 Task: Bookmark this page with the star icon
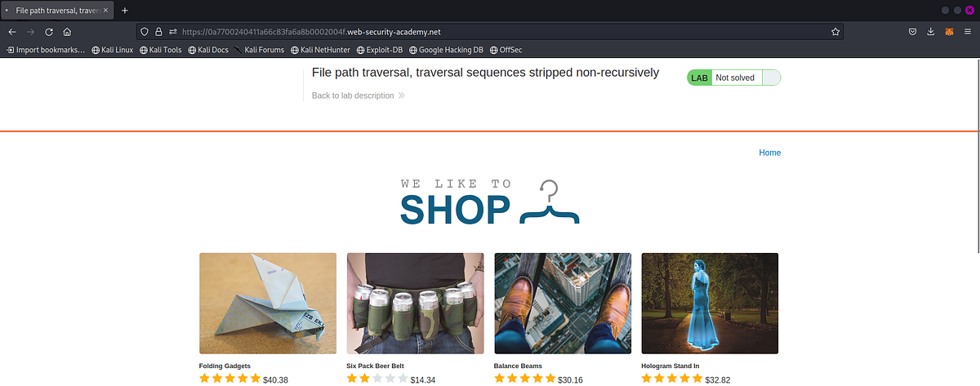pos(835,32)
